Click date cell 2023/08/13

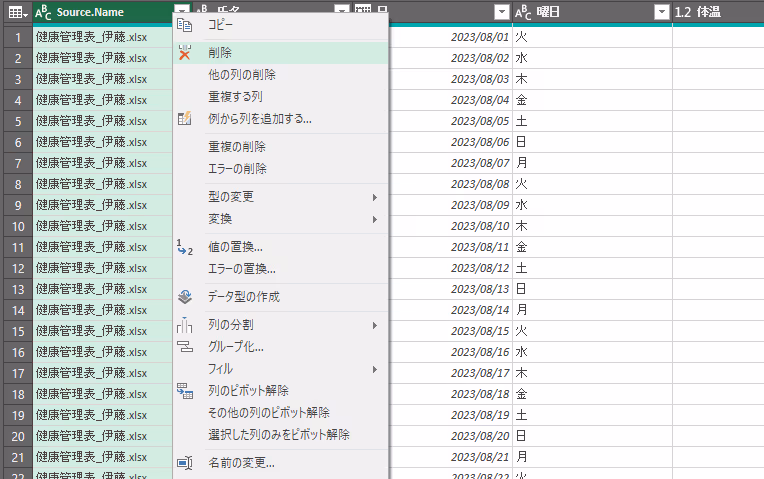click(x=479, y=289)
